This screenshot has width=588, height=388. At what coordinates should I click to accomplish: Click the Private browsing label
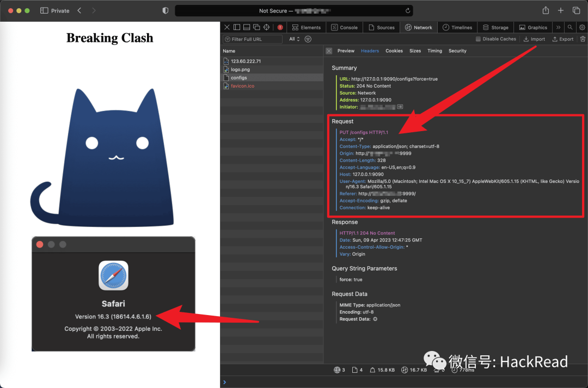pyautogui.click(x=60, y=11)
